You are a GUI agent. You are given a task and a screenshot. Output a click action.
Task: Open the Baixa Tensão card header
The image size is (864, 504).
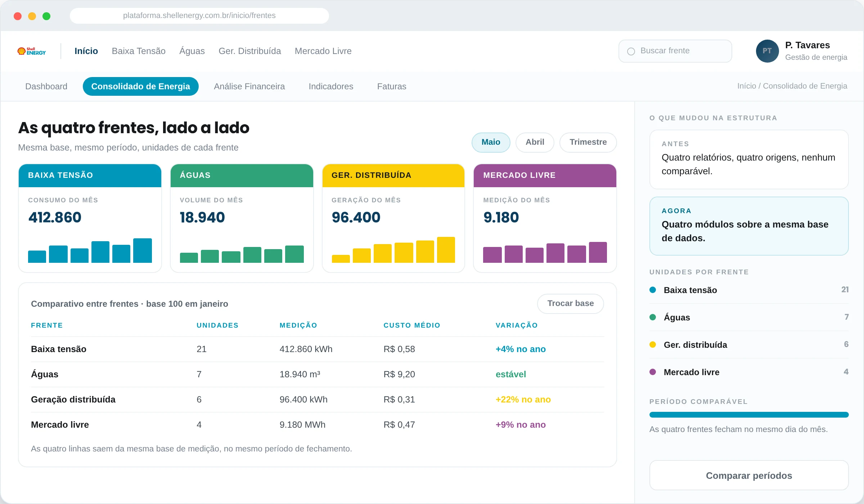click(90, 175)
